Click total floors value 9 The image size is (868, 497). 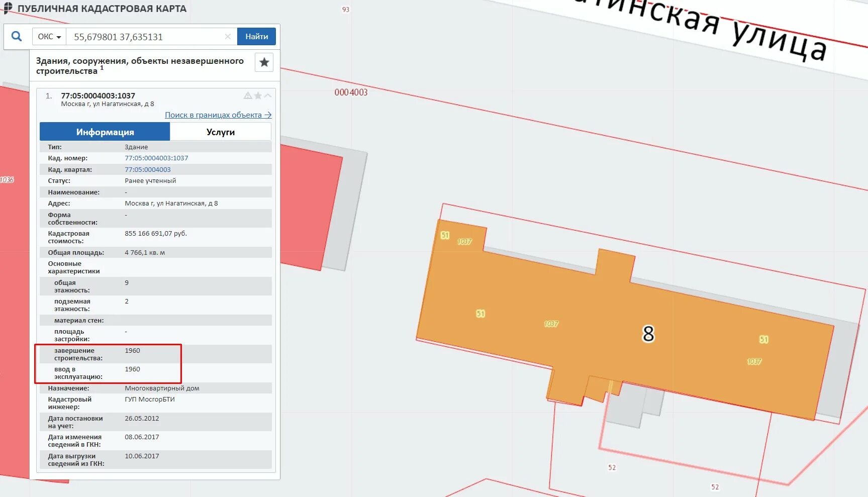pos(127,283)
